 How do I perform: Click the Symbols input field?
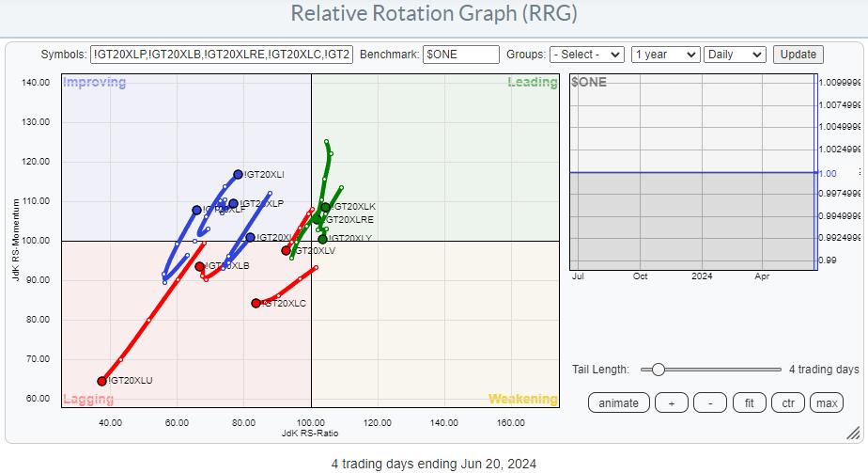click(221, 55)
